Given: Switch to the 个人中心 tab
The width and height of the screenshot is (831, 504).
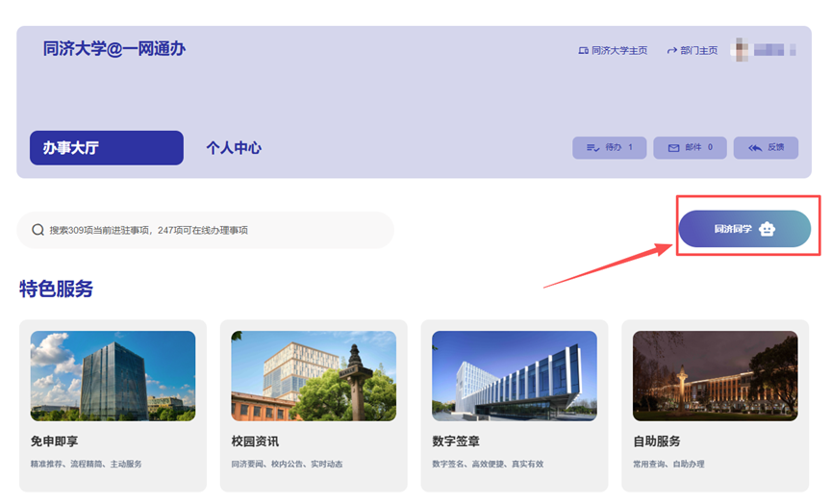Looking at the screenshot, I should pos(234,148).
